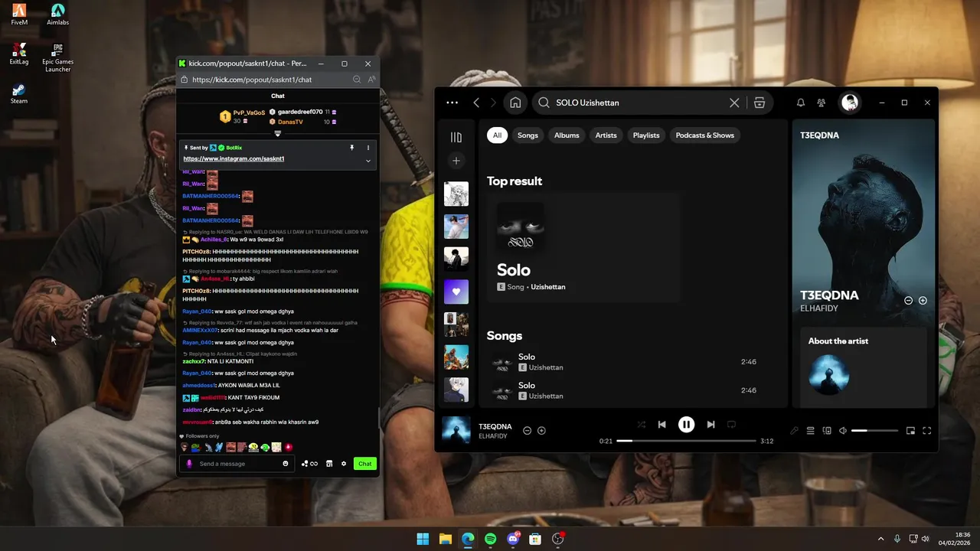Screen dimensions: 980x551
Task: Toggle Your Library sidebar icon
Action: (456, 137)
